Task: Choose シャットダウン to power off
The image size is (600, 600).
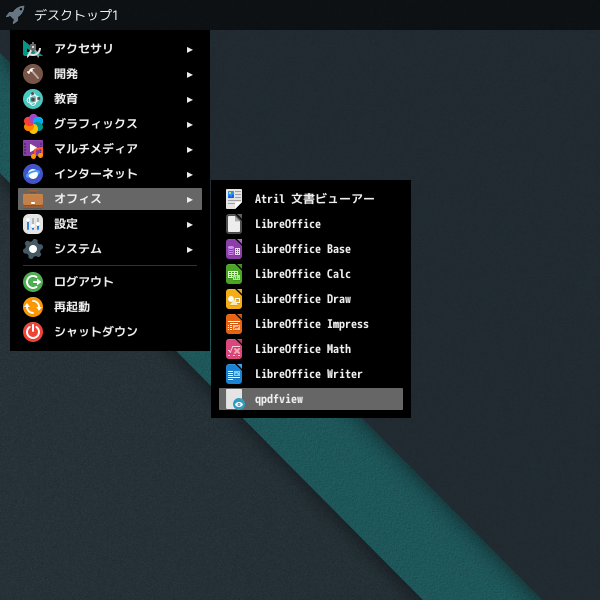Action: 110,332
